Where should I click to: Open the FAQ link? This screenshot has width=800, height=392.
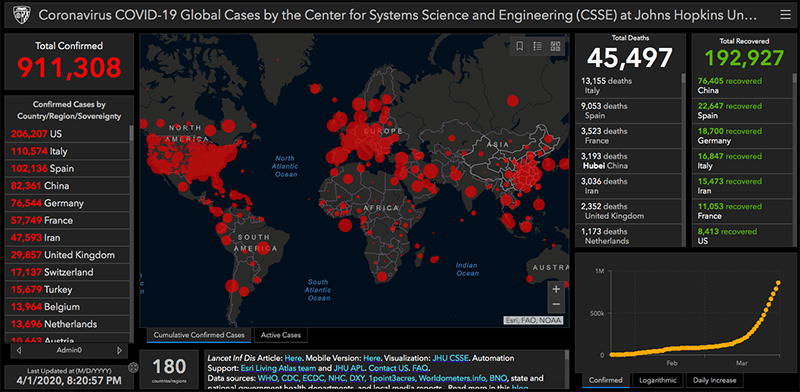420,368
